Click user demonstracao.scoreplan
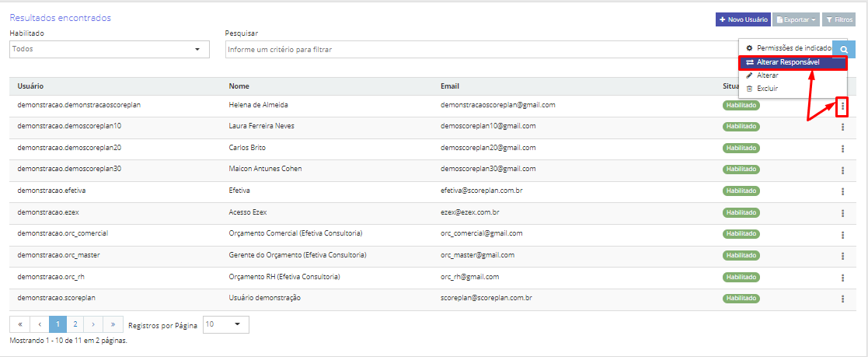This screenshot has width=868, height=357. pyautogui.click(x=57, y=298)
